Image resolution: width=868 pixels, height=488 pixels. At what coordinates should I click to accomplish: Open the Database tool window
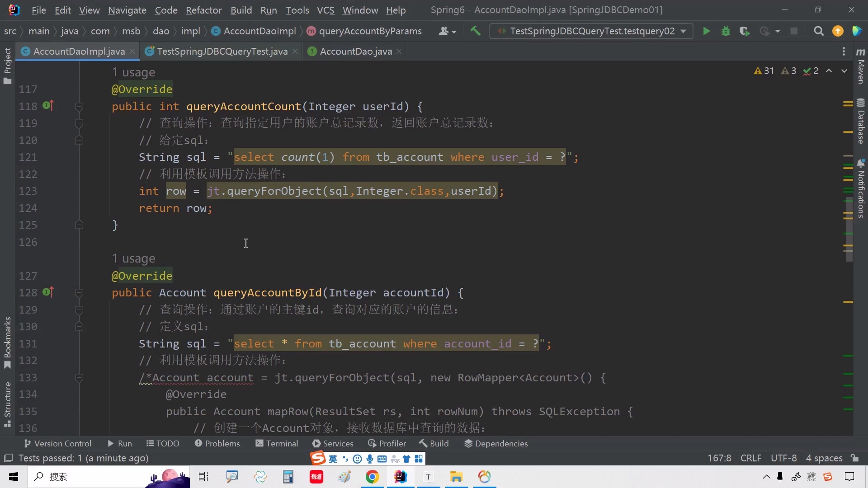tap(861, 121)
